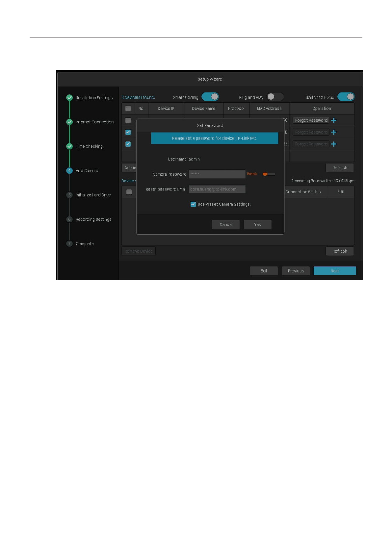Click the Add Camera step 4 icon
Viewport: 392px width, 554px height.
pyautogui.click(x=69, y=171)
